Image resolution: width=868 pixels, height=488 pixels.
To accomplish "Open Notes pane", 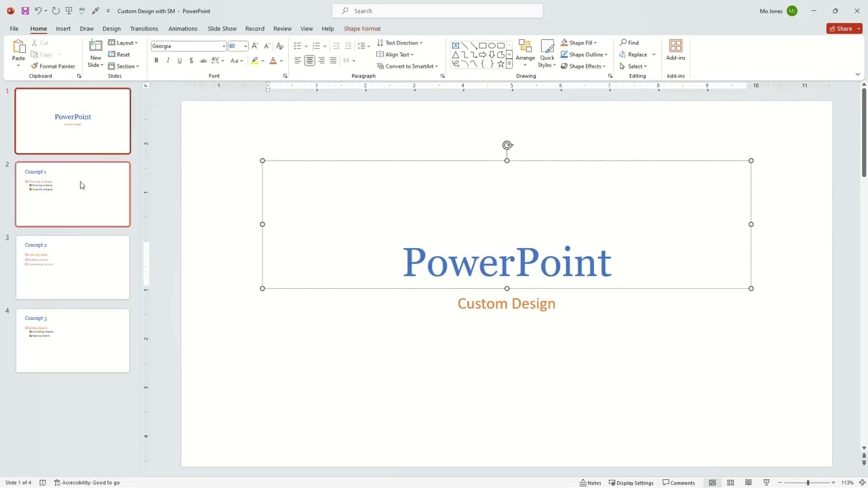I will coord(591,483).
